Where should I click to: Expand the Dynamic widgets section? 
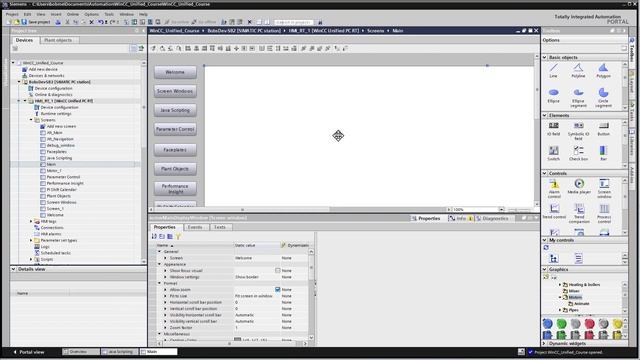pos(544,344)
